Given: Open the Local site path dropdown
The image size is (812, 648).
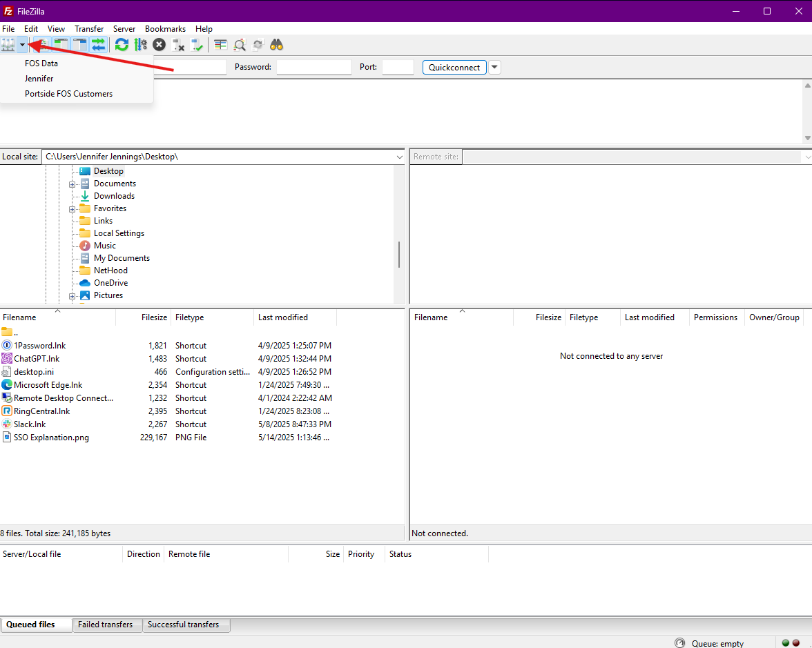Looking at the screenshot, I should 399,157.
